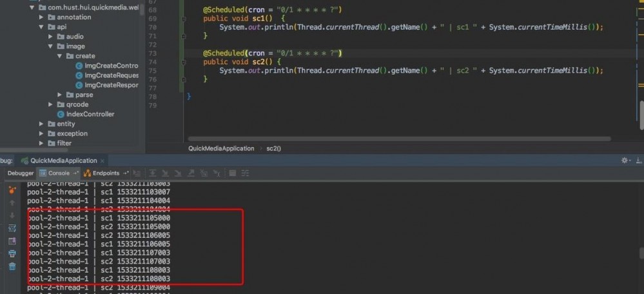
Task: Select the exception folder in tree
Action: coord(67,133)
